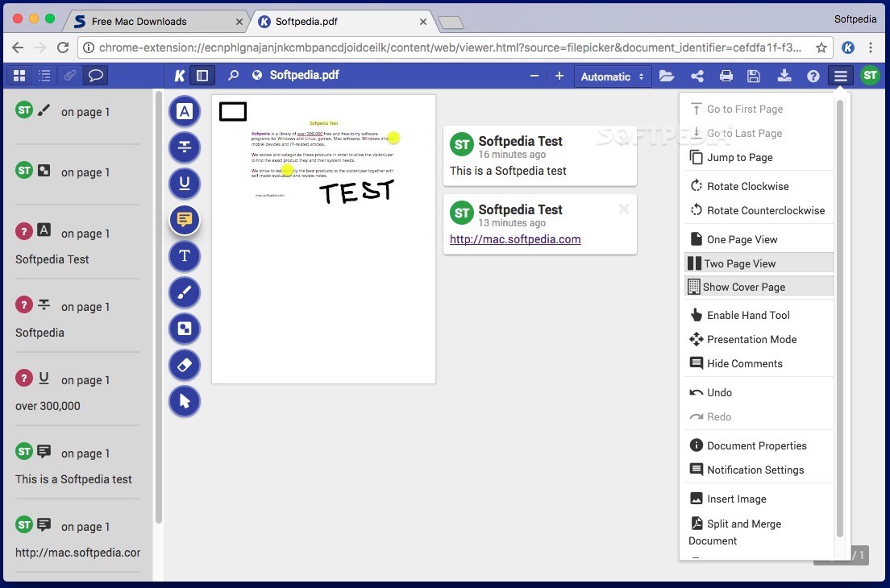Switch to the Free Mac Downloads tab

click(155, 22)
